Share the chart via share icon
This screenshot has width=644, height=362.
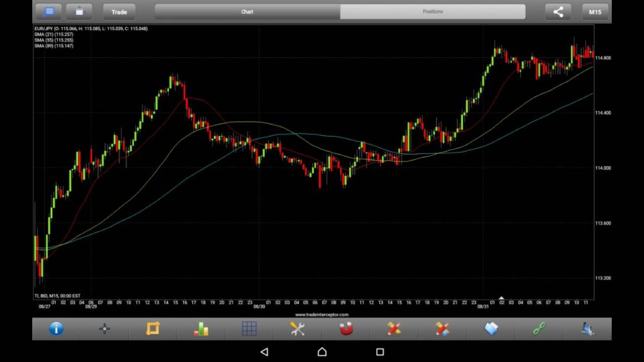(558, 11)
